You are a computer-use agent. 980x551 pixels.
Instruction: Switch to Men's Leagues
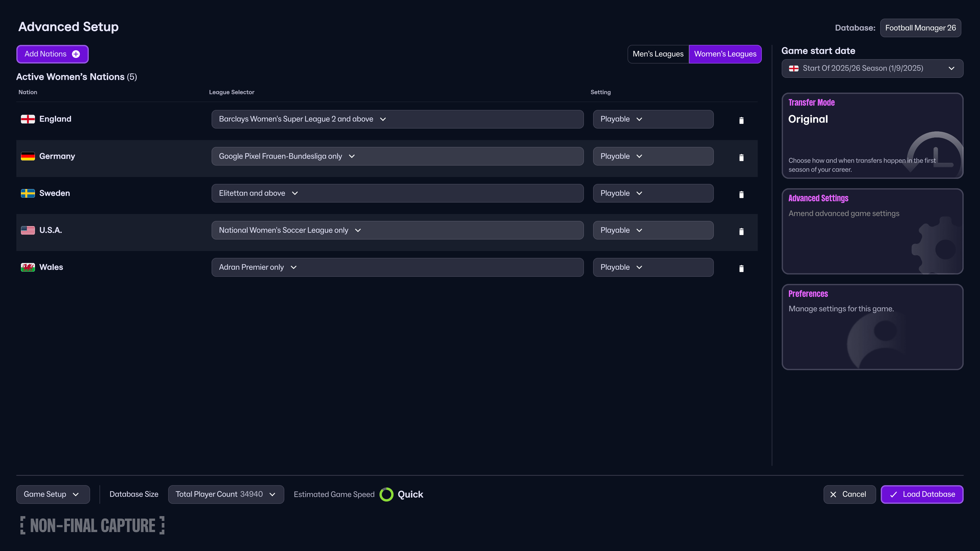(x=658, y=54)
